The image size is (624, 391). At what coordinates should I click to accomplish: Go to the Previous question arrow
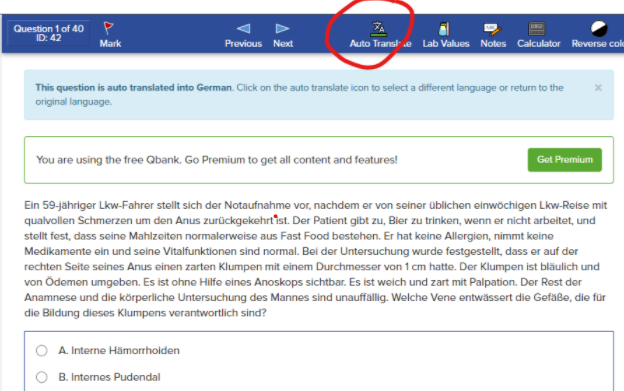243,29
